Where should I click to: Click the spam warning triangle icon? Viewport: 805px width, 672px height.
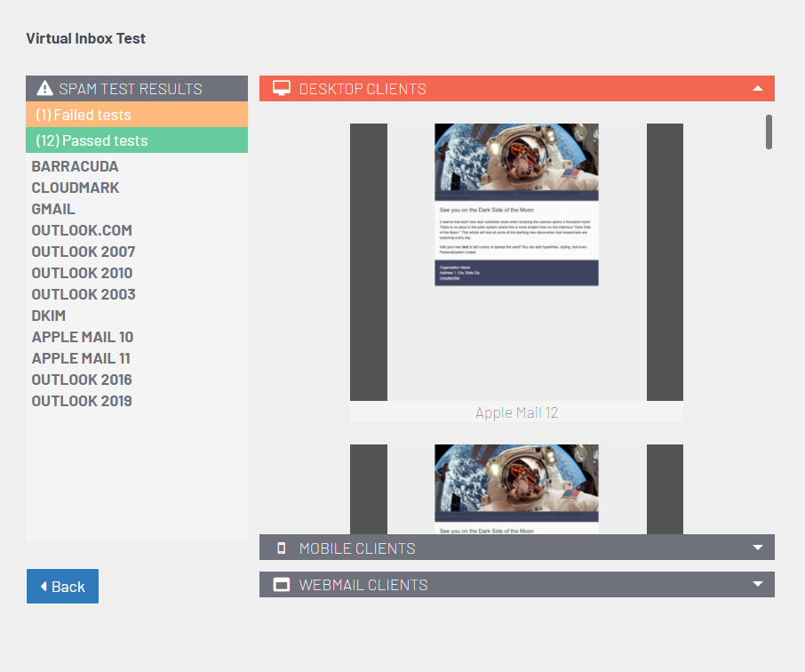tap(44, 88)
